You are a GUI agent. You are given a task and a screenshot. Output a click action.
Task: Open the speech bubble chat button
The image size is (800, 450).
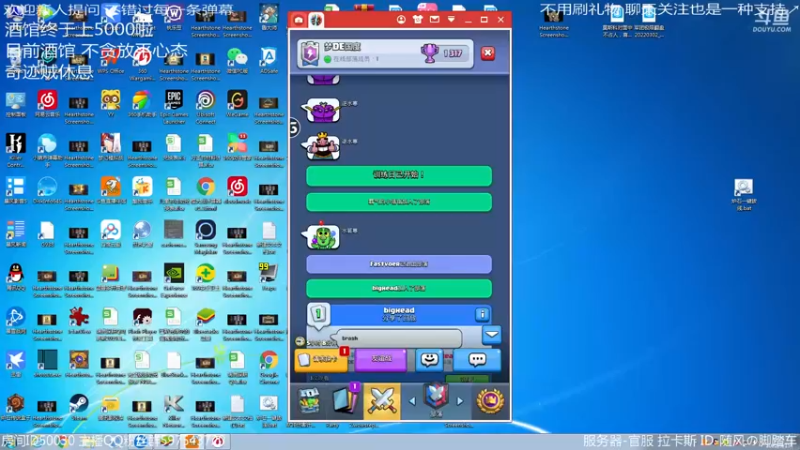pyautogui.click(x=477, y=360)
